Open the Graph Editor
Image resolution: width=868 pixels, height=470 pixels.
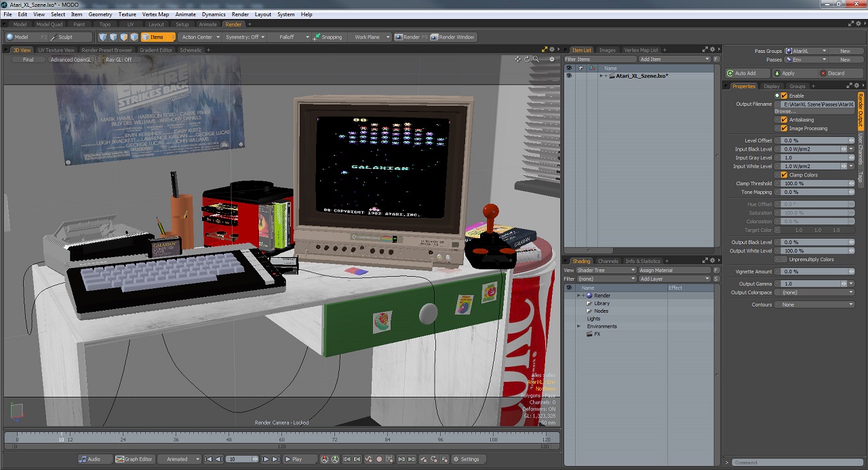pos(134,459)
